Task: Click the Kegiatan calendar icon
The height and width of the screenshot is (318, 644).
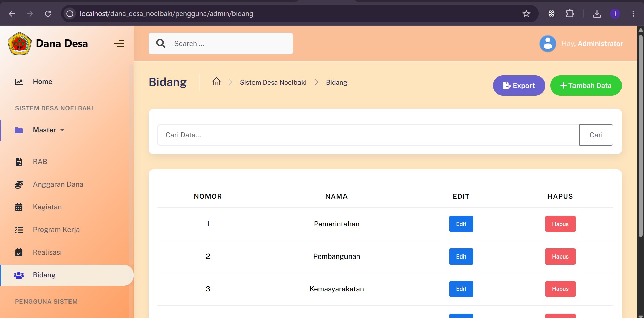Action: point(19,207)
